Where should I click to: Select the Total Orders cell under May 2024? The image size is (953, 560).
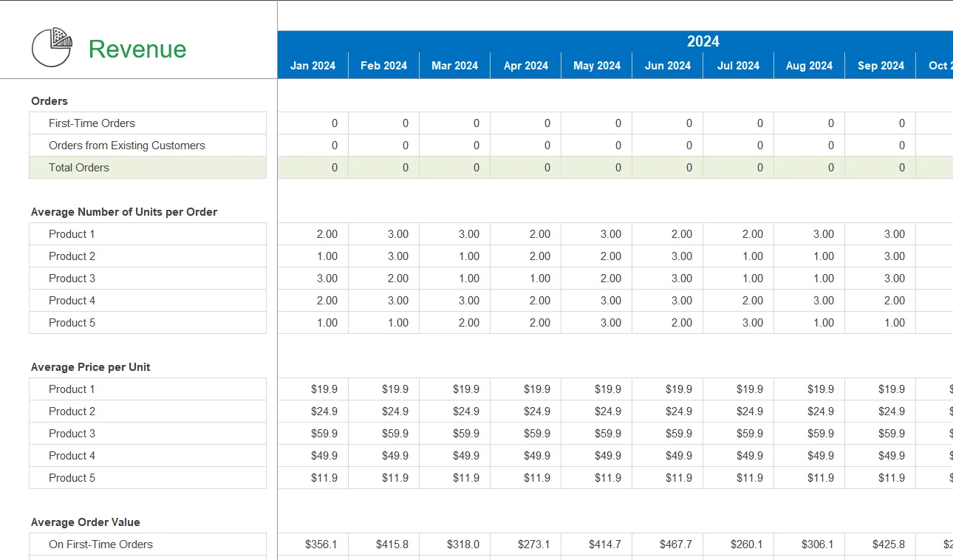(x=597, y=168)
